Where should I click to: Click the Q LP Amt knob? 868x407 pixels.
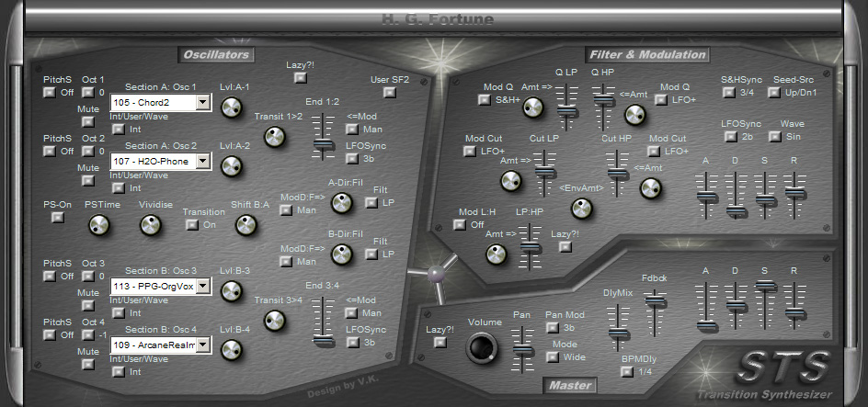click(533, 107)
